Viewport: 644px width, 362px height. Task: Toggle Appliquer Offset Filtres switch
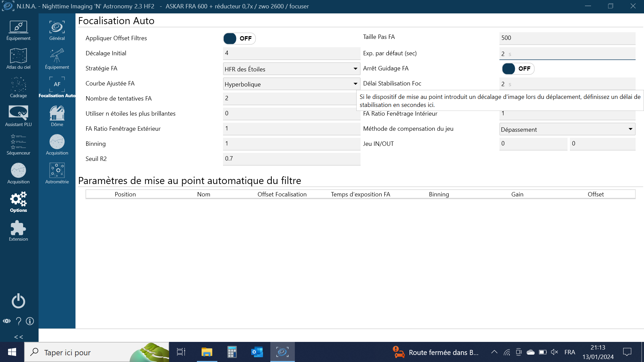(x=239, y=39)
